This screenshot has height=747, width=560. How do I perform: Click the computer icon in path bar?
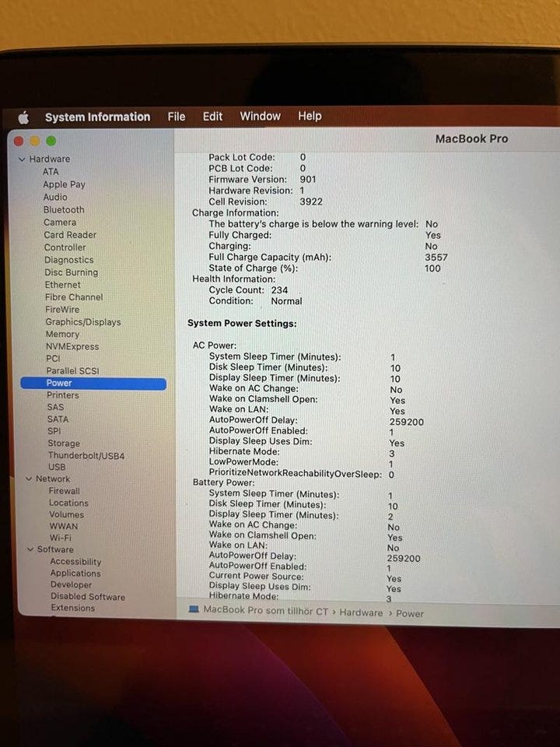pyautogui.click(x=194, y=609)
